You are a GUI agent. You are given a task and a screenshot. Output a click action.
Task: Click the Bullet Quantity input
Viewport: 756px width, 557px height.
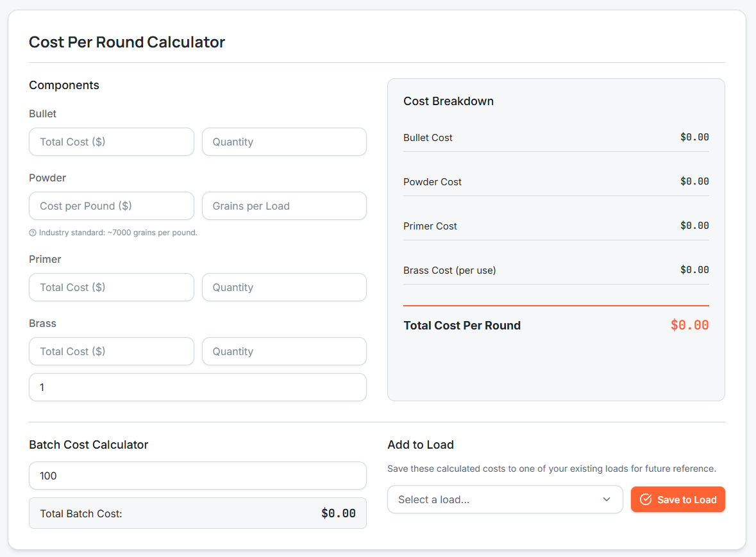284,142
